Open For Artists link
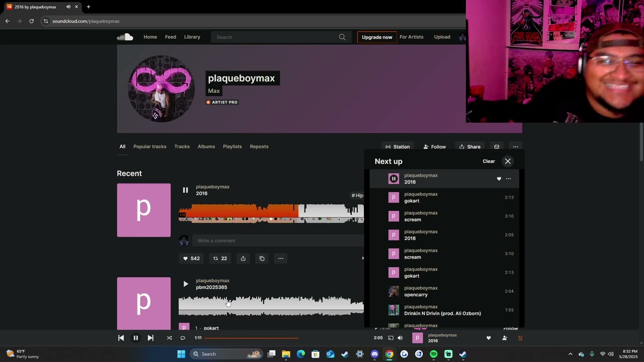Viewport: 644px width, 362px height. tap(412, 37)
